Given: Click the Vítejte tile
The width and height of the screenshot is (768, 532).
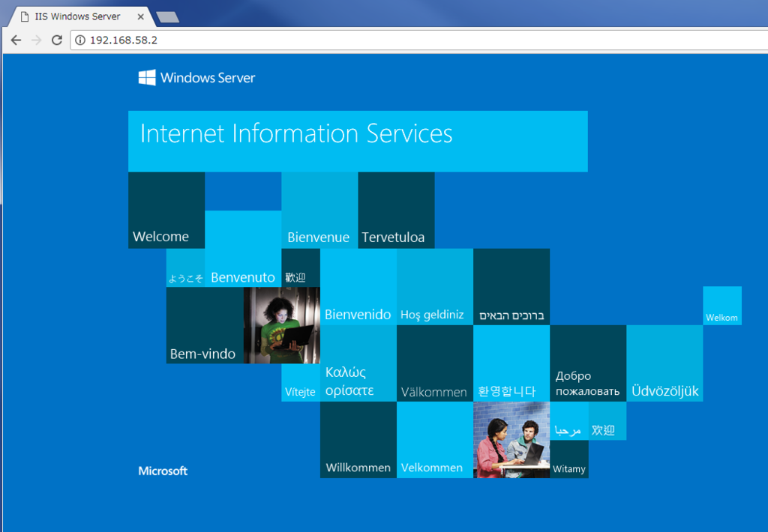Looking at the screenshot, I should pyautogui.click(x=301, y=383).
